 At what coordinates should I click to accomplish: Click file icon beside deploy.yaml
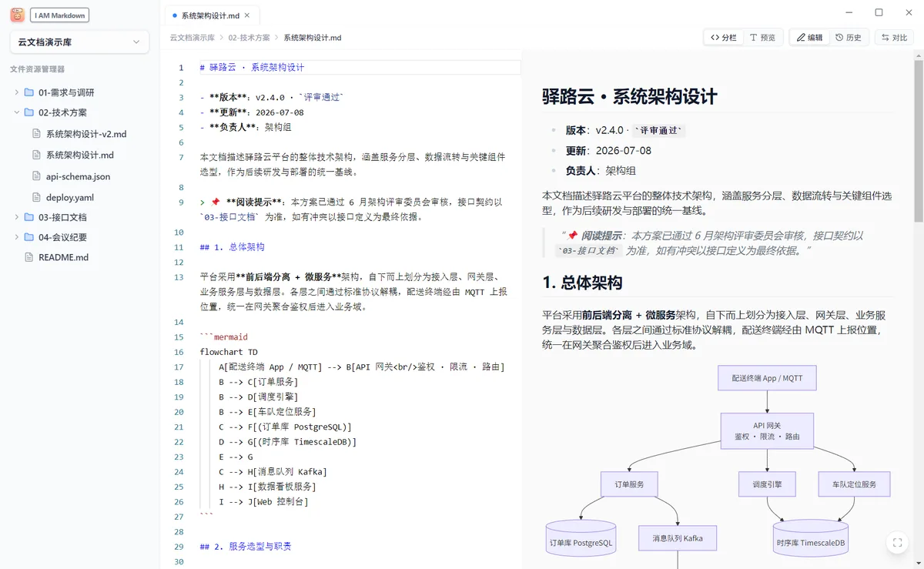[x=37, y=197]
